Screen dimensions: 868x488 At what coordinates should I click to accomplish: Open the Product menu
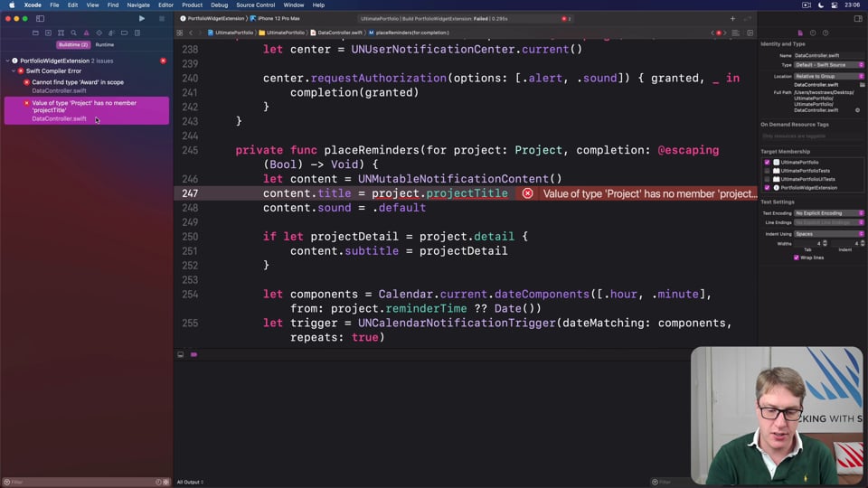[192, 5]
